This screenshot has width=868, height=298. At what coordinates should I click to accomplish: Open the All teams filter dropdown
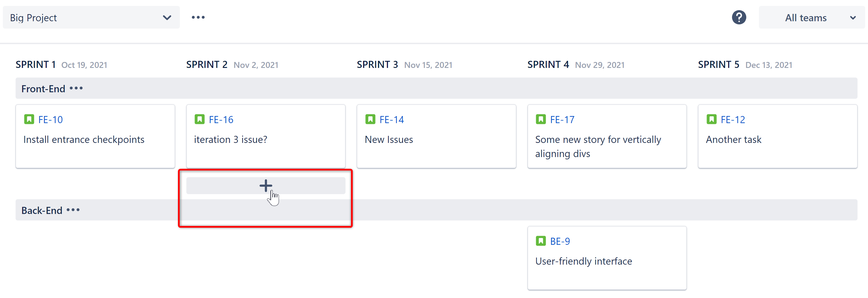coord(811,18)
